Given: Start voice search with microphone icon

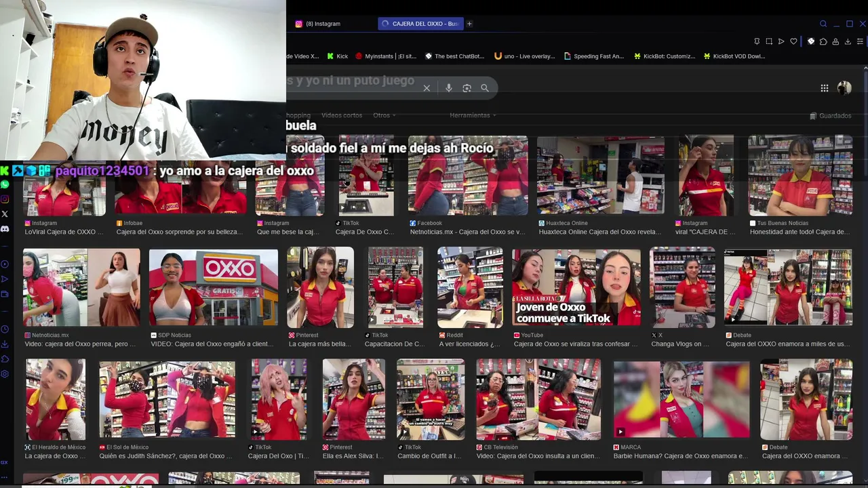Looking at the screenshot, I should point(448,88).
